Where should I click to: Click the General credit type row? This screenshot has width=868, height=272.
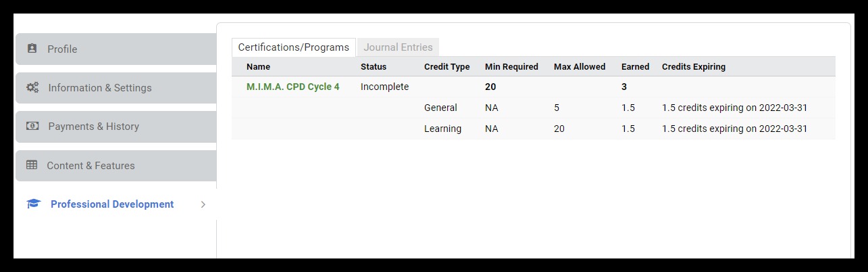coord(440,108)
